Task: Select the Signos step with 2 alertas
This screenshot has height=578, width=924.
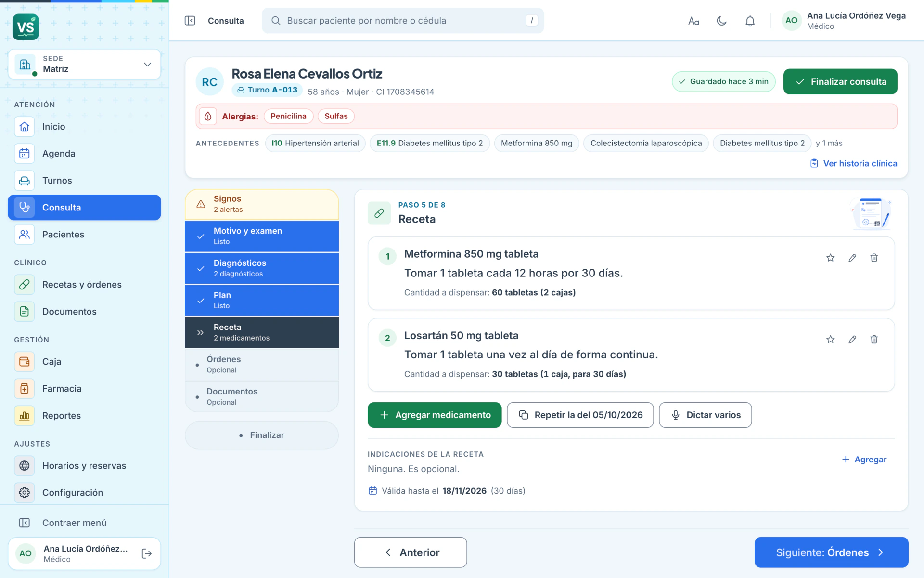Action: (262, 204)
